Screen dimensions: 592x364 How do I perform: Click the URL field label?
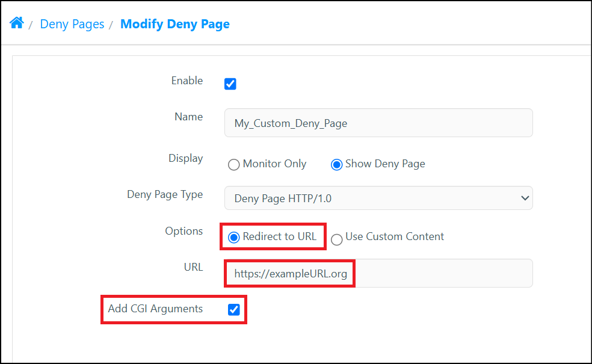tap(193, 267)
